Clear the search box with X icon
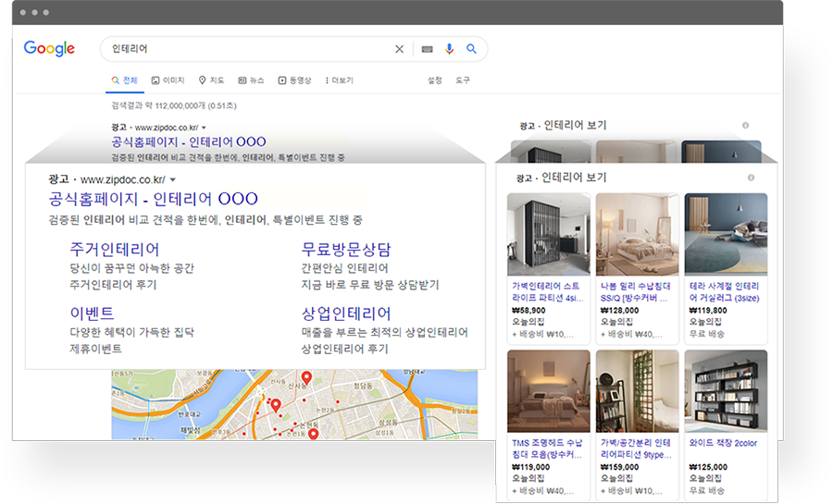This screenshot has width=833, height=504. point(400,49)
